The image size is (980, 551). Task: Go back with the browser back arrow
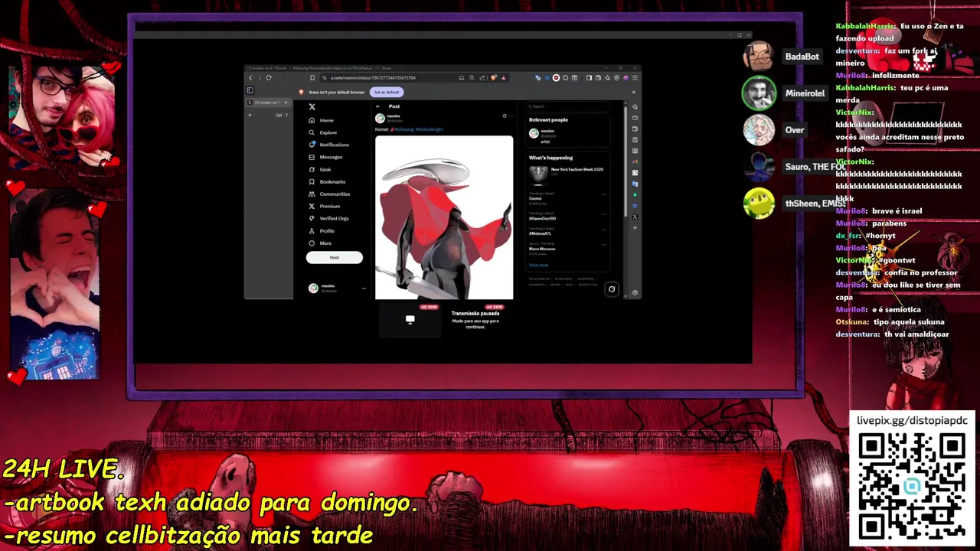tap(250, 77)
